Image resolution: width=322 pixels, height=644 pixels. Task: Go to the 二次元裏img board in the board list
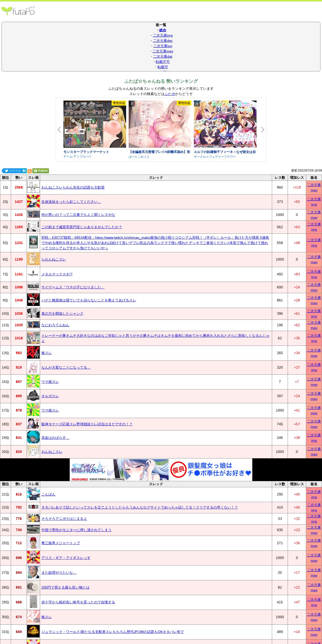click(163, 35)
